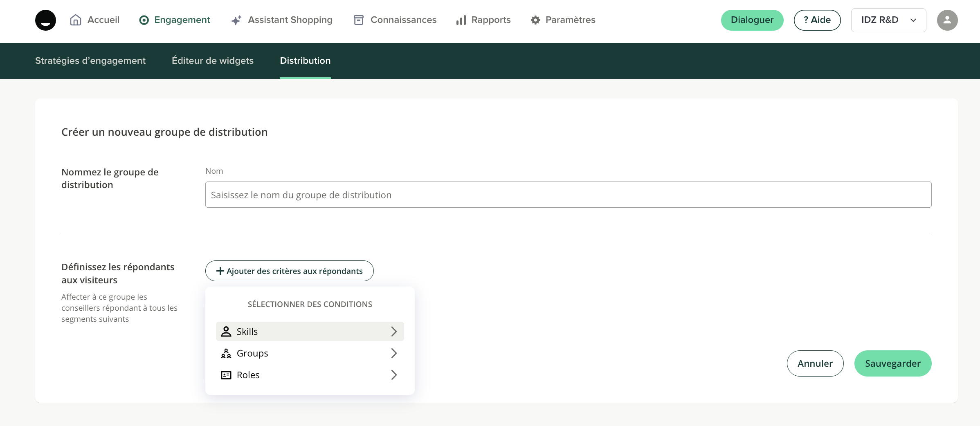
Task: Open the user profile avatar
Action: 947,20
